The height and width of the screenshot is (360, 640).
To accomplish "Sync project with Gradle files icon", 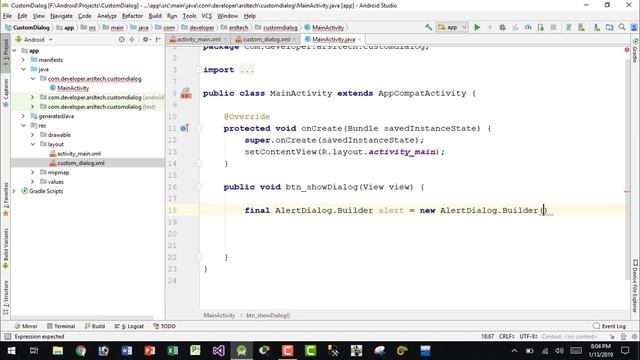I will (x=568, y=27).
